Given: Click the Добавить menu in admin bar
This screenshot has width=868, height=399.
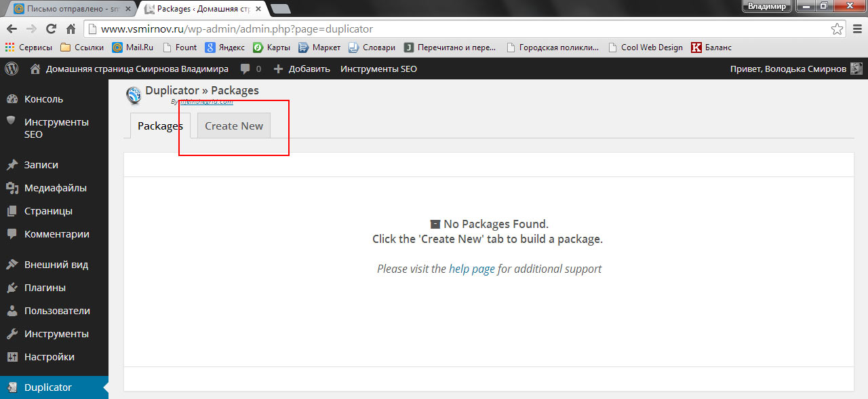Looking at the screenshot, I should [x=302, y=69].
